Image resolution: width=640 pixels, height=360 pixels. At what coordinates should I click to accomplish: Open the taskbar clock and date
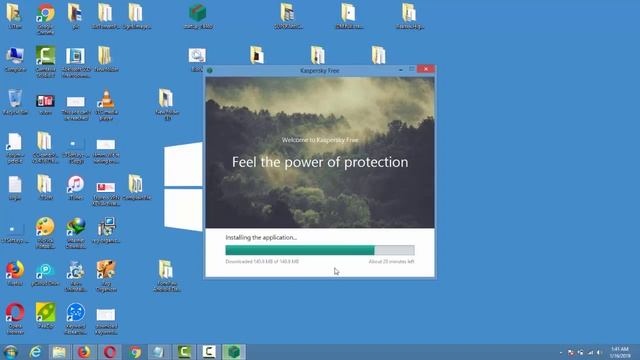tap(620, 352)
